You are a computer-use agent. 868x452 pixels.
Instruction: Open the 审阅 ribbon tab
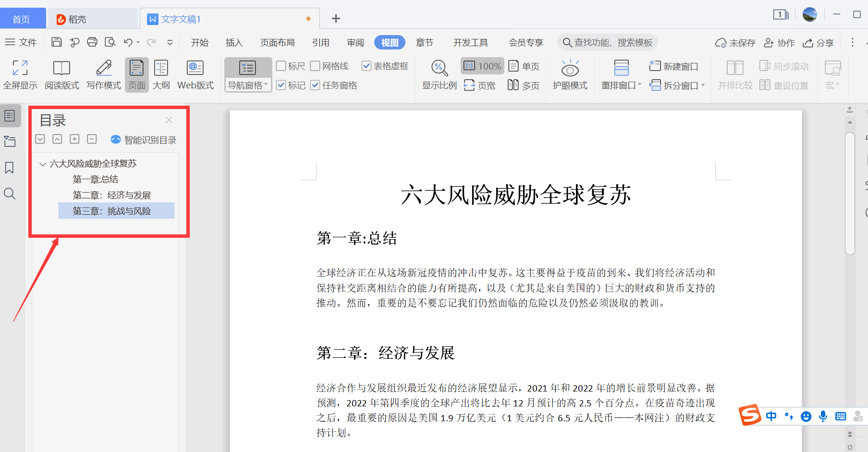click(x=355, y=42)
